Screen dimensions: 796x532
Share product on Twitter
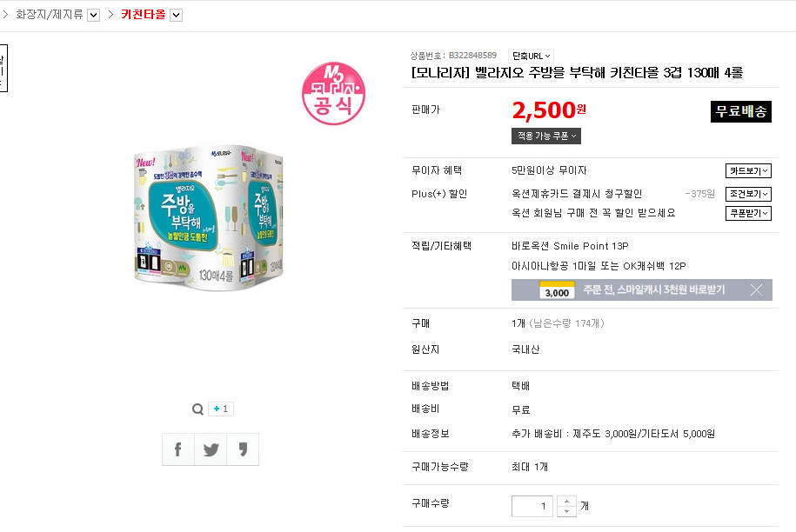coord(211,449)
